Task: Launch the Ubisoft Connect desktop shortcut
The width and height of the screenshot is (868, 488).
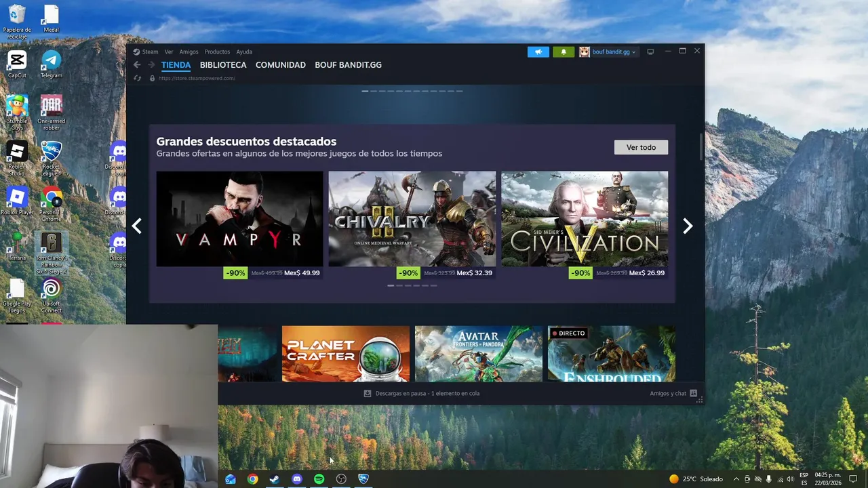Action: click(51, 296)
